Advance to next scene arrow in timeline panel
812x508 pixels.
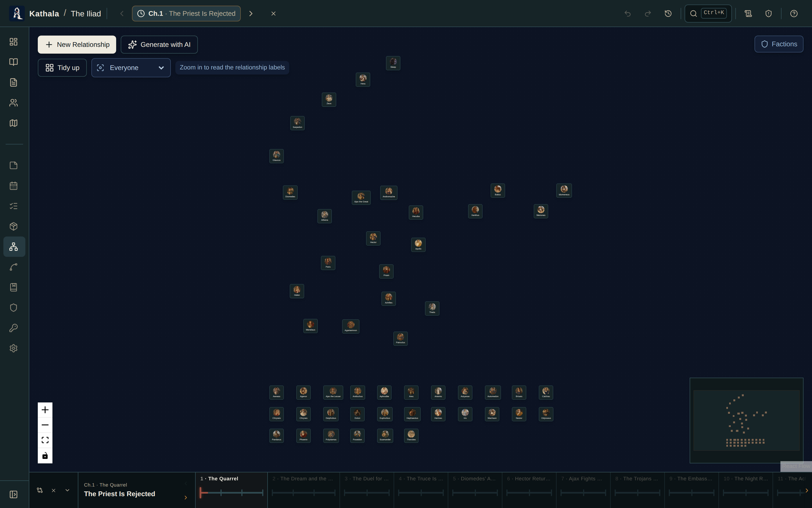pos(186,498)
